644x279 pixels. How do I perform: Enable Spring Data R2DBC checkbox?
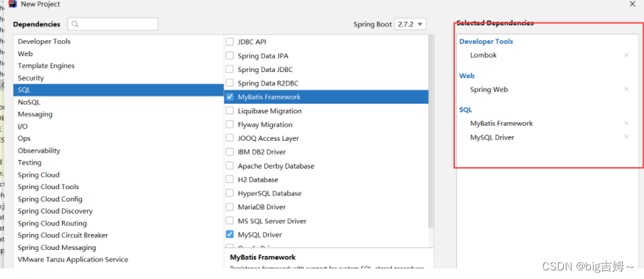click(x=229, y=83)
